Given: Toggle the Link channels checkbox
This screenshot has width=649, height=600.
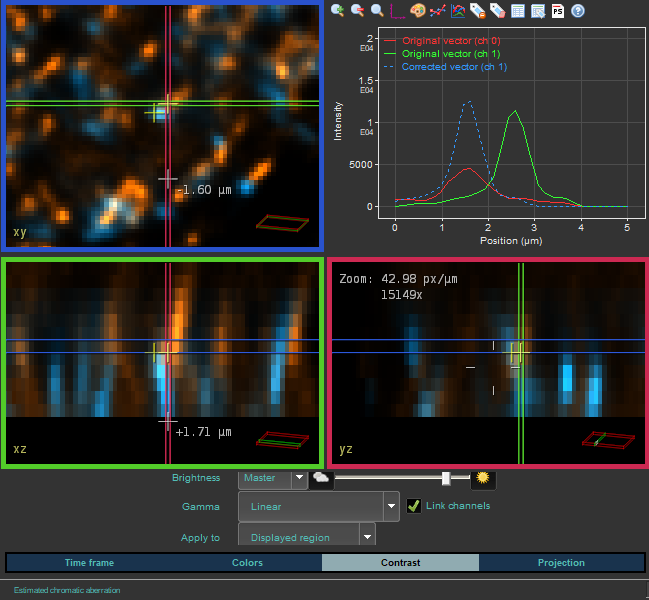Looking at the screenshot, I should point(414,506).
